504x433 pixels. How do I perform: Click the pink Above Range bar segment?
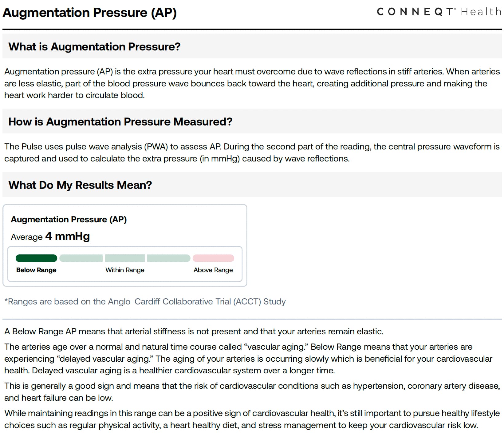click(213, 258)
